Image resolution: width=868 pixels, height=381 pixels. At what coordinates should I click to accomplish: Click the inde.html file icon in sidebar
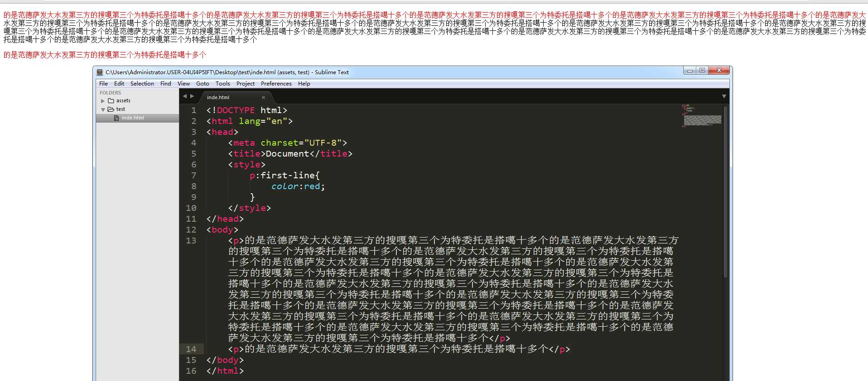(116, 118)
